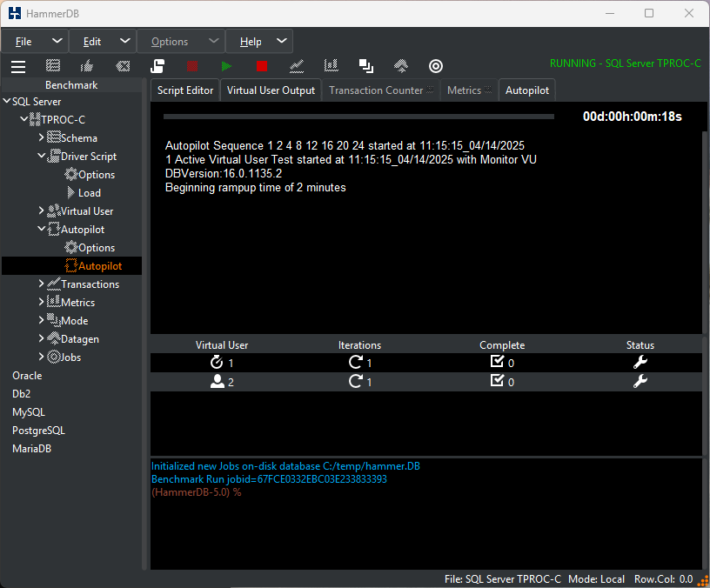The image size is (710, 588).
Task: Click the iterations icon in Virtual User 1 row
Action: point(356,362)
